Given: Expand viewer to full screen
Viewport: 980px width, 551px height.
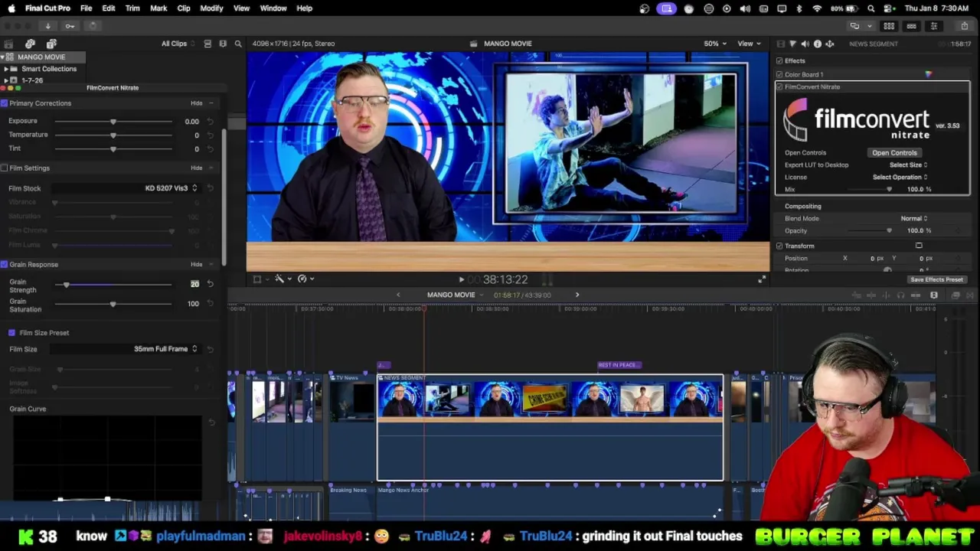Looking at the screenshot, I should click(x=761, y=280).
